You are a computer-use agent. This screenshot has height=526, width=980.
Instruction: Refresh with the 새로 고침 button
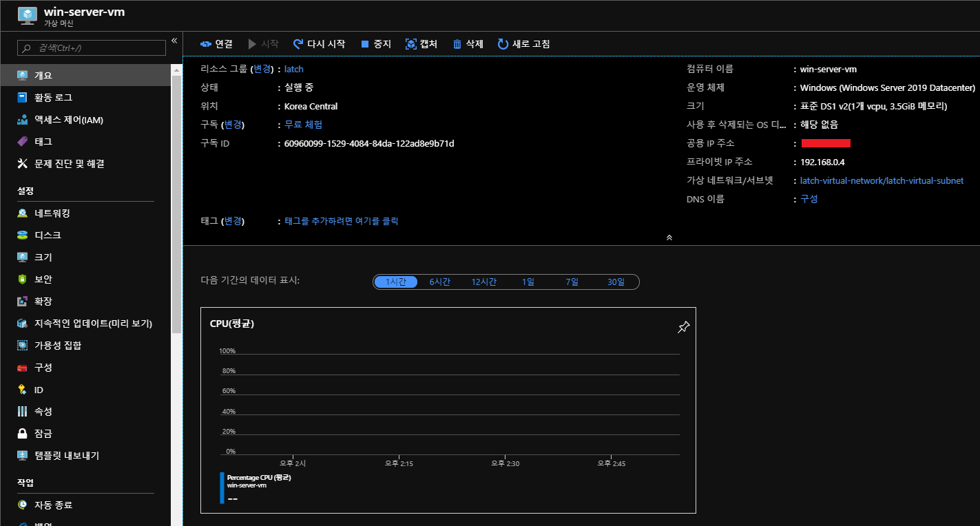pyautogui.click(x=523, y=44)
